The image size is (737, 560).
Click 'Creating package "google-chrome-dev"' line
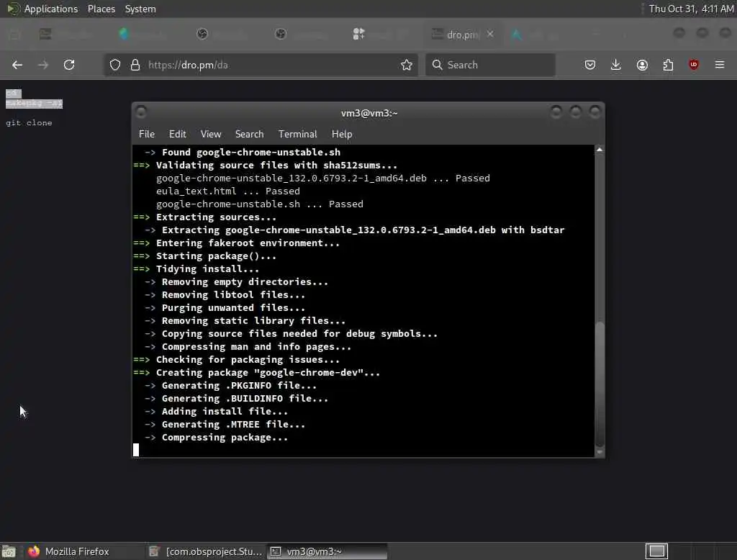tap(268, 372)
